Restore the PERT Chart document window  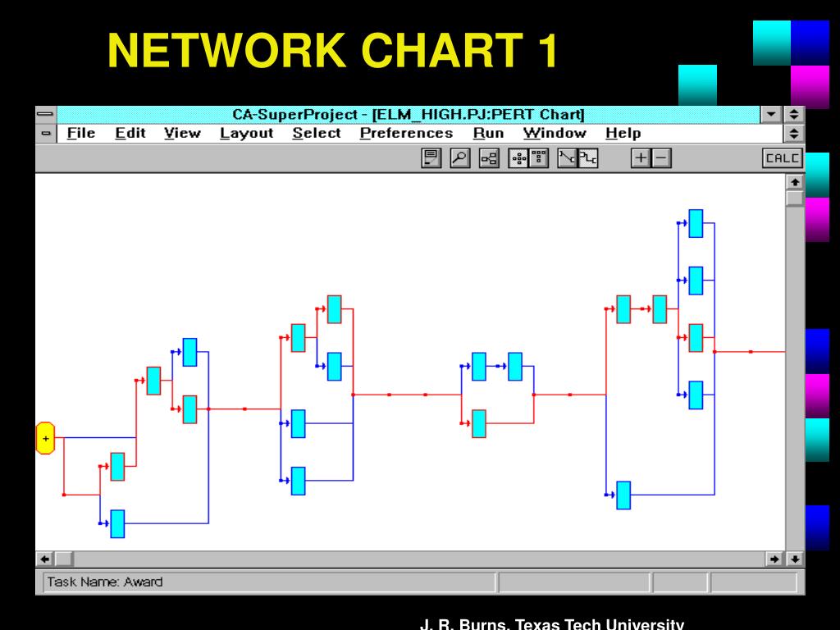793,134
